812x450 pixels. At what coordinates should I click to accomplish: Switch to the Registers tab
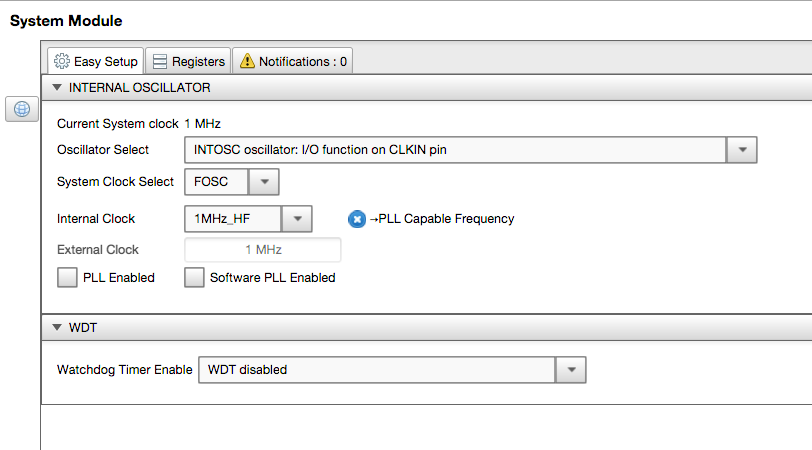point(188,61)
